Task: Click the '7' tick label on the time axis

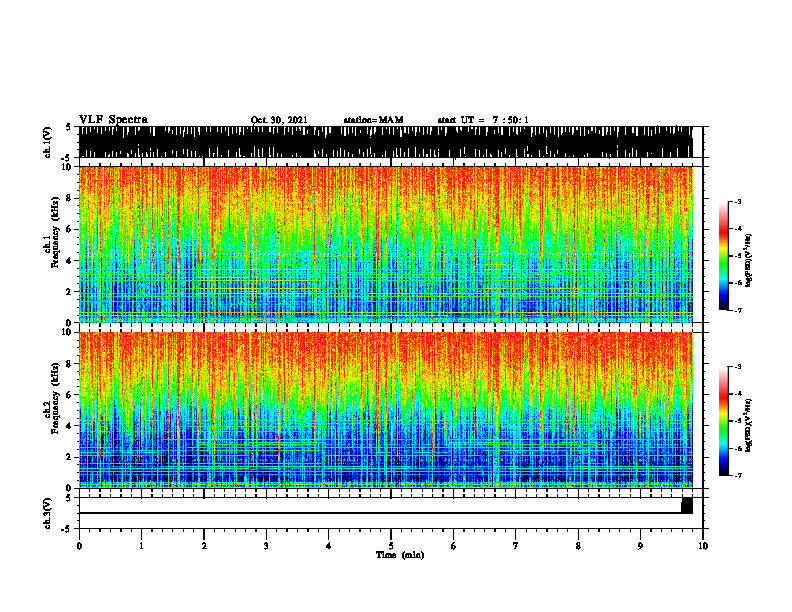Action: [516, 546]
